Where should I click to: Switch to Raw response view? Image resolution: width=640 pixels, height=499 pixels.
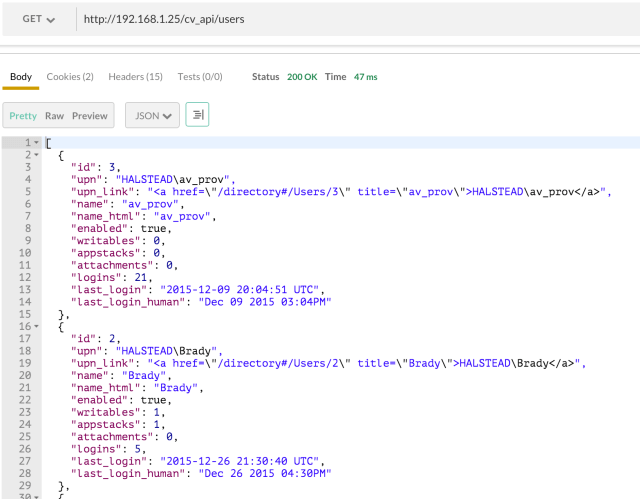[x=52, y=116]
